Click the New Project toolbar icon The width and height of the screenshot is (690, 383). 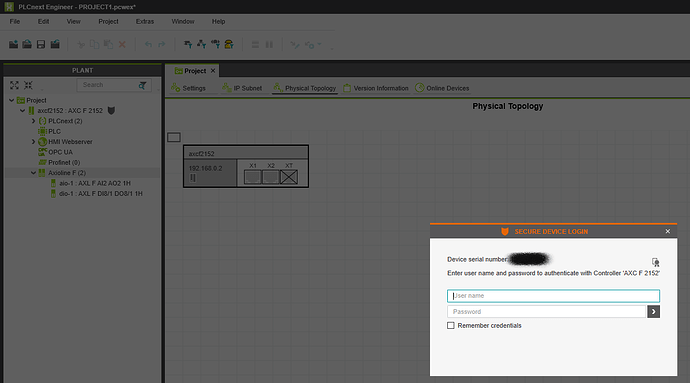click(x=14, y=44)
